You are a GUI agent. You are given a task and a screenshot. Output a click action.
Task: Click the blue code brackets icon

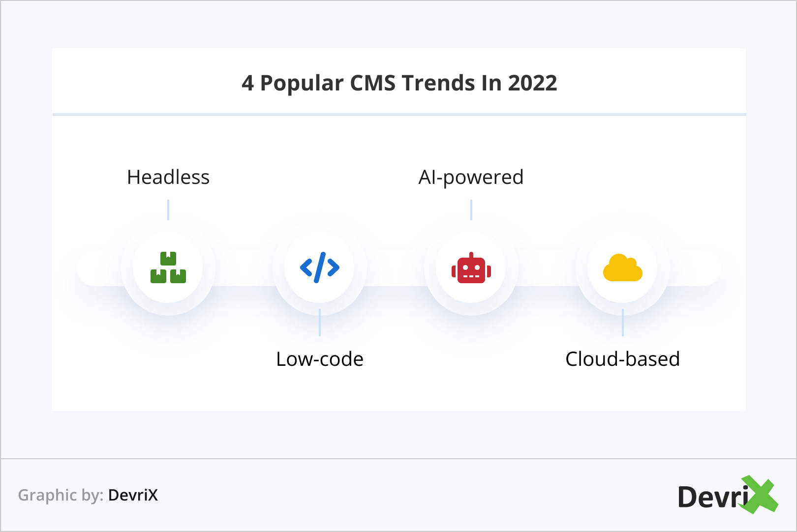pyautogui.click(x=320, y=267)
